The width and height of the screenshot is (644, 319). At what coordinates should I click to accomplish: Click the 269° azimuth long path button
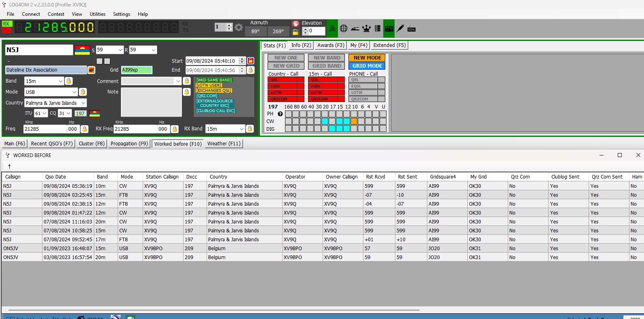(x=278, y=31)
